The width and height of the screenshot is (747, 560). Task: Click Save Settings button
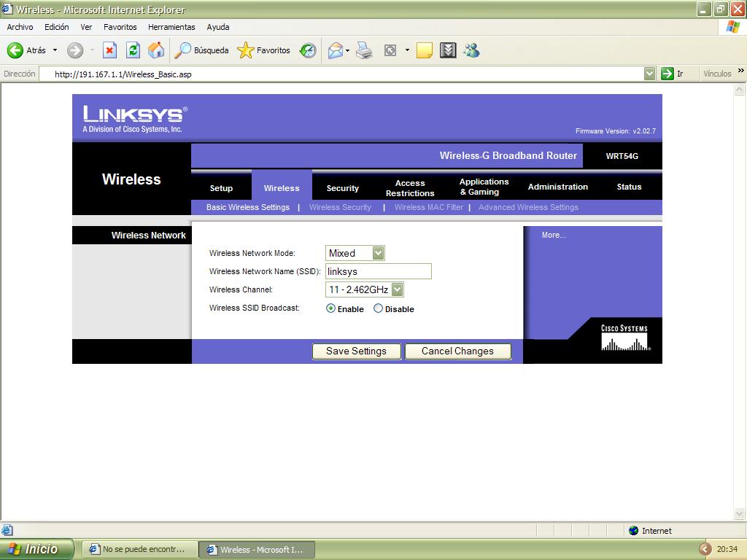356,351
